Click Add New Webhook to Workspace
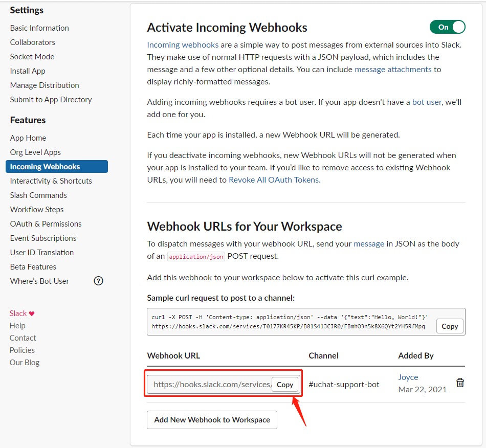This screenshot has height=448, width=486. point(212,420)
